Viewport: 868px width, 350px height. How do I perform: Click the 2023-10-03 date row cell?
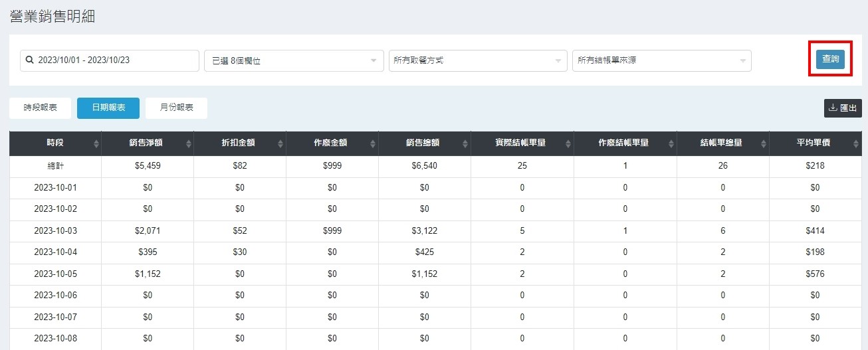click(x=55, y=230)
